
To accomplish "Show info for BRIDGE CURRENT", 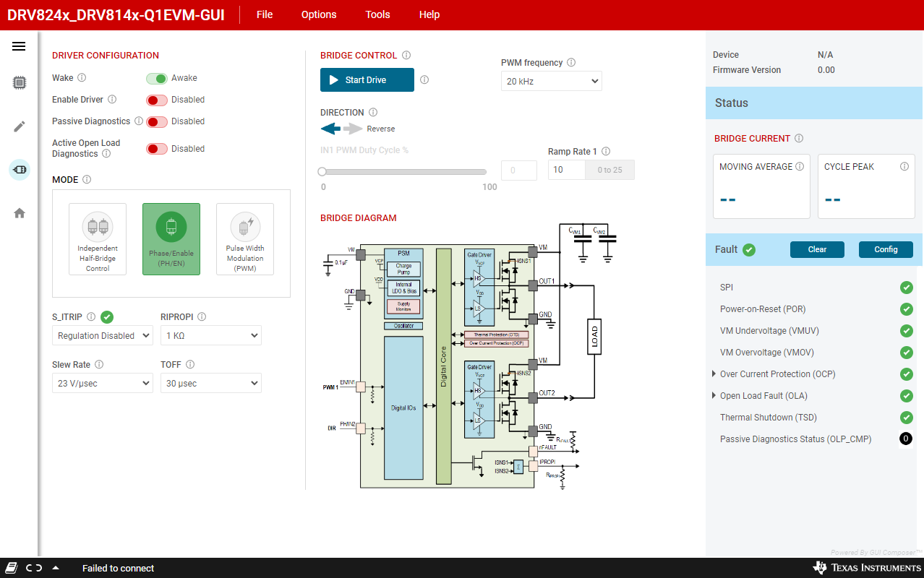I will point(799,139).
